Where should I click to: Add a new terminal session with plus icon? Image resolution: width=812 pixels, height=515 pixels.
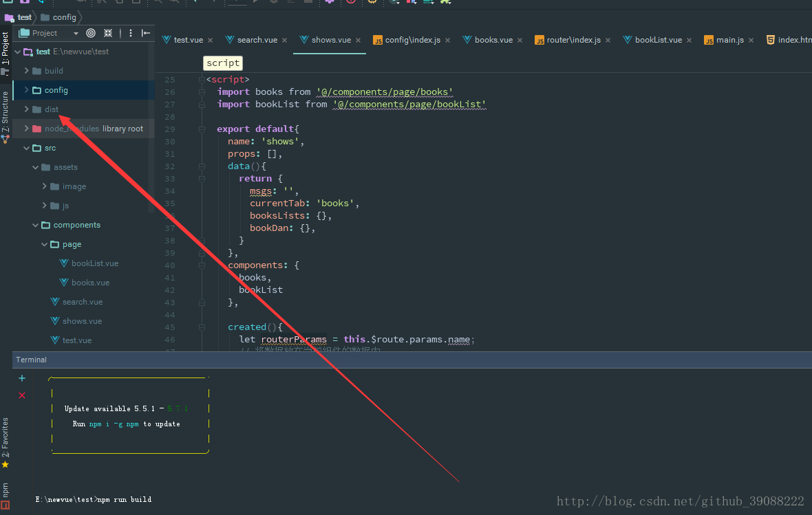(22, 378)
